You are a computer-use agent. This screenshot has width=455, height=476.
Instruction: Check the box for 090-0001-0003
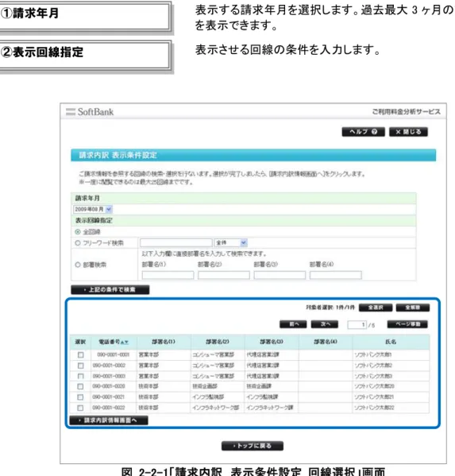click(x=80, y=376)
